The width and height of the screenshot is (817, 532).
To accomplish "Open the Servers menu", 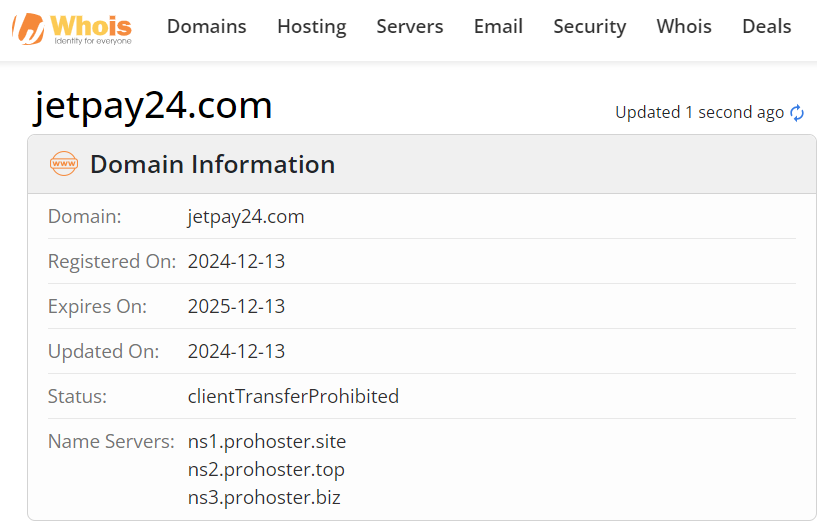I will pos(410,27).
